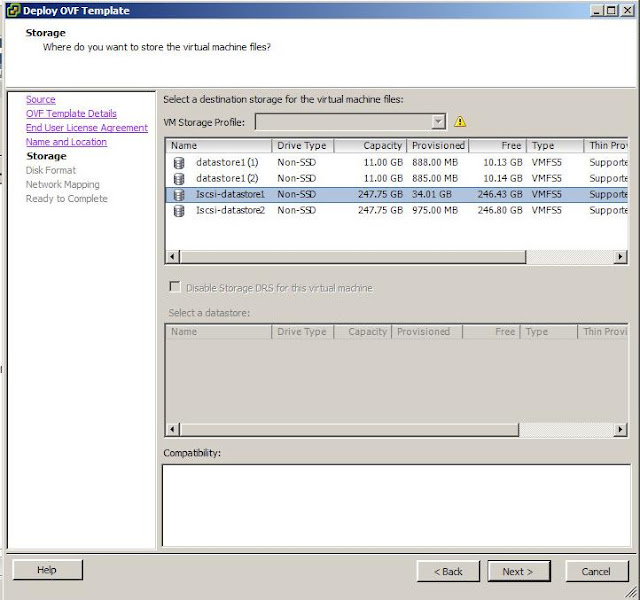Image resolution: width=640 pixels, height=600 pixels.
Task: Click the upper table horizontal scrollbar thumb
Action: 353,257
